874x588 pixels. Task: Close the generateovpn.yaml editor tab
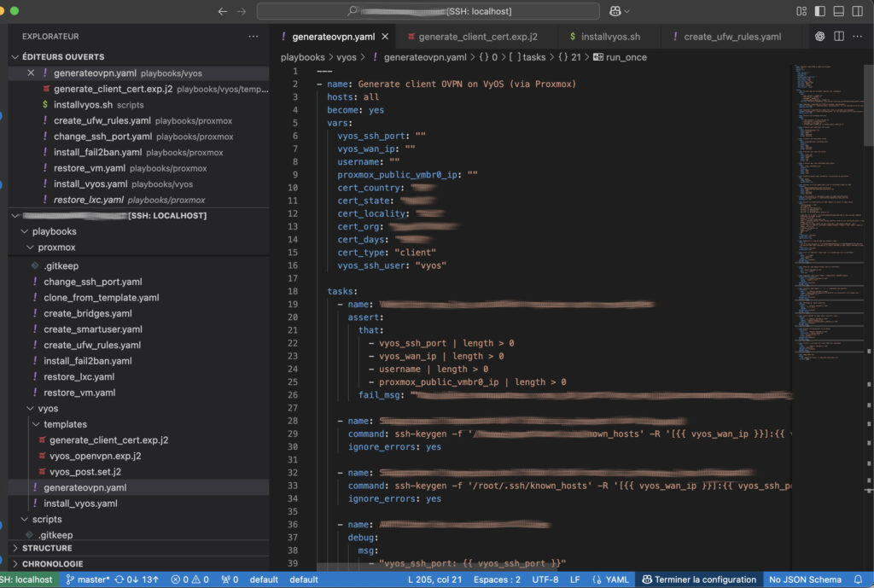385,37
